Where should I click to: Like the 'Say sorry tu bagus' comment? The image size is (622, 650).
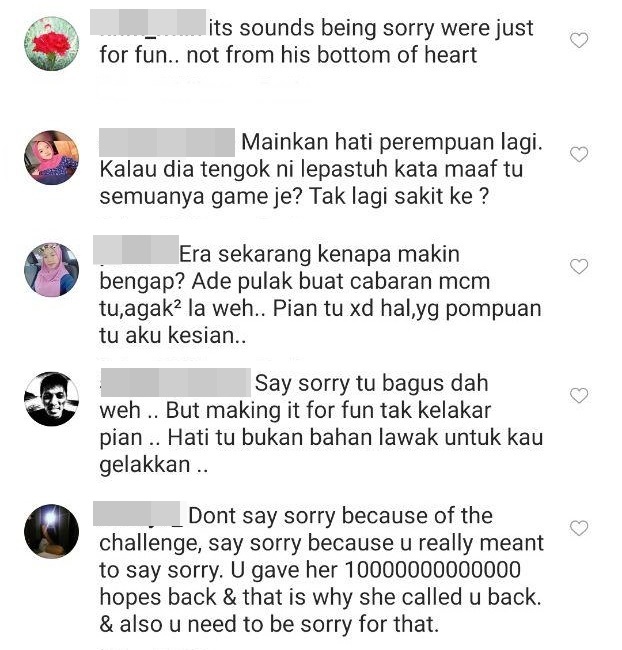pos(579,395)
